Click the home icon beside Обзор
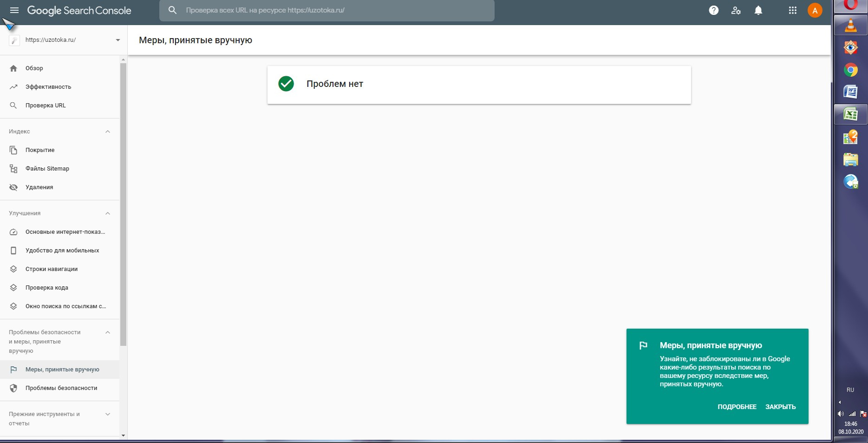Screen dimensions: 868x443 click(13, 68)
